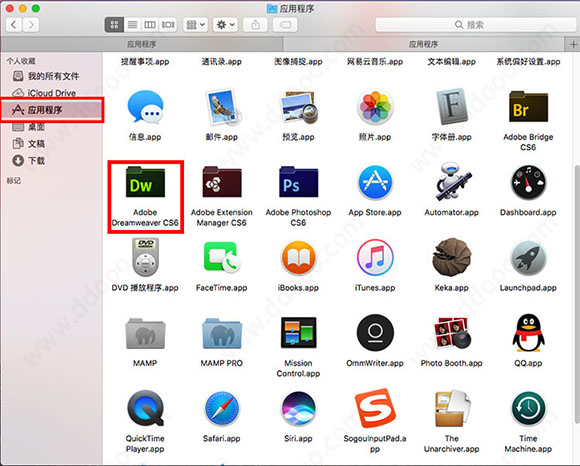The image size is (580, 466).
Task: Open iCloud Drive in sidebar
Action: (44, 93)
